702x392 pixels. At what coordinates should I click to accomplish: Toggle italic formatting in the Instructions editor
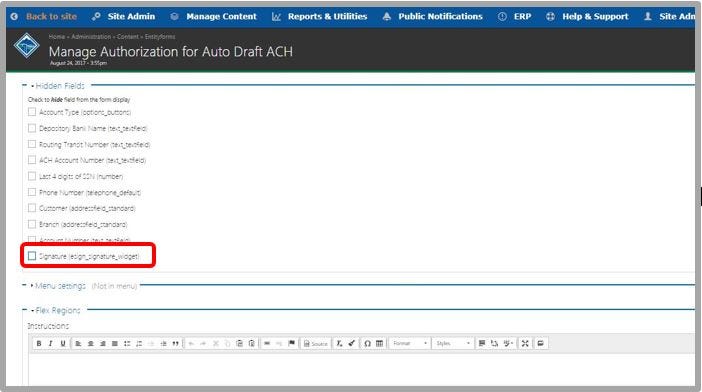click(x=51, y=343)
